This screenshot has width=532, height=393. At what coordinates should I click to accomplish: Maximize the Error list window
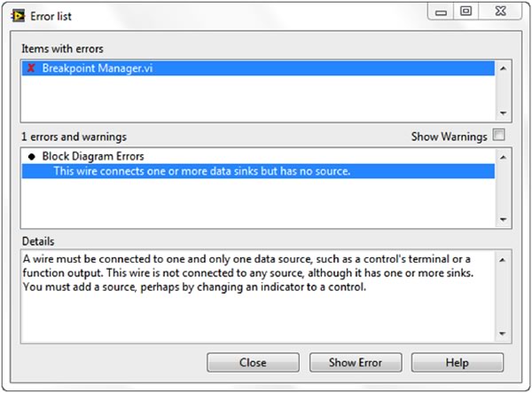(465, 12)
